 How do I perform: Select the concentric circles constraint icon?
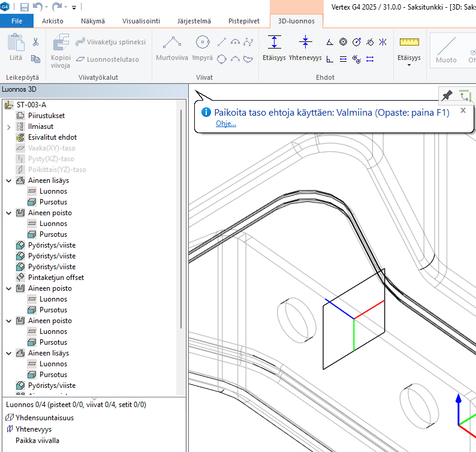coord(343,42)
